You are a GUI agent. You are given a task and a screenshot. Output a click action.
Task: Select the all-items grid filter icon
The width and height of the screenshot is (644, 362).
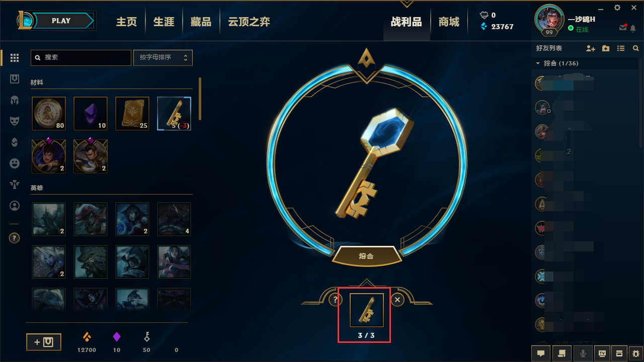[15, 58]
